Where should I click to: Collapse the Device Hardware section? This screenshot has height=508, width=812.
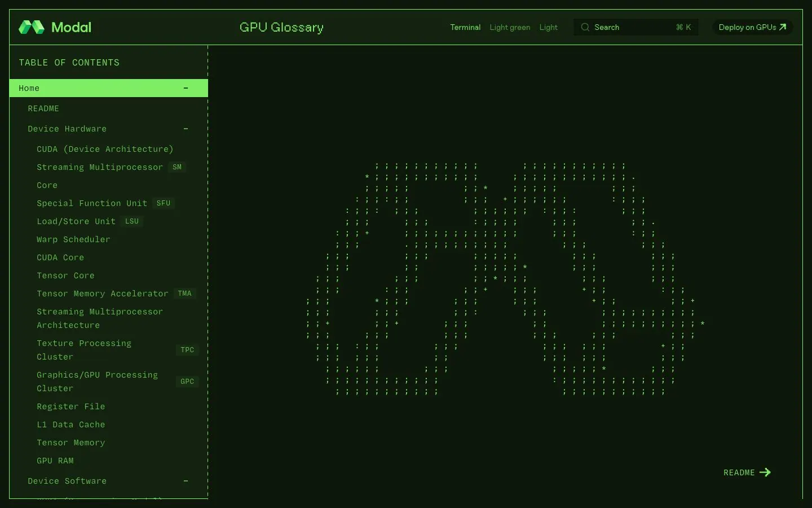pos(186,129)
